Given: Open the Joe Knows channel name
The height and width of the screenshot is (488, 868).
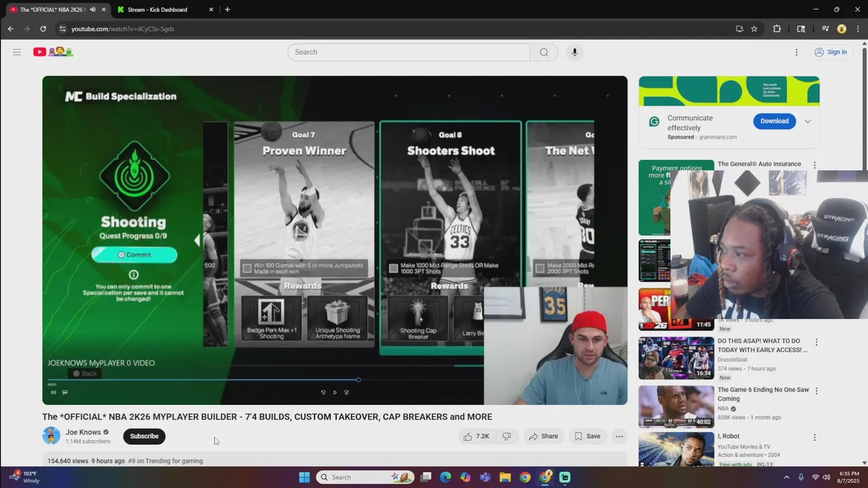Looking at the screenshot, I should [x=83, y=432].
